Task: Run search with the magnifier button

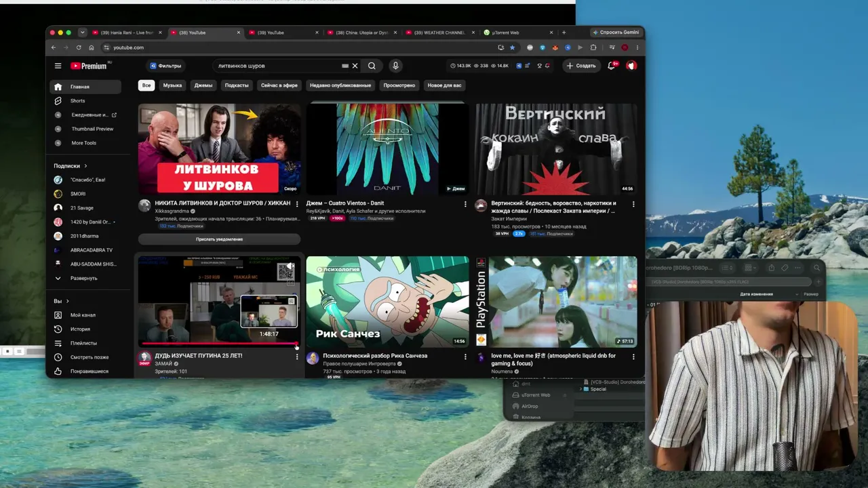Action: [372, 66]
